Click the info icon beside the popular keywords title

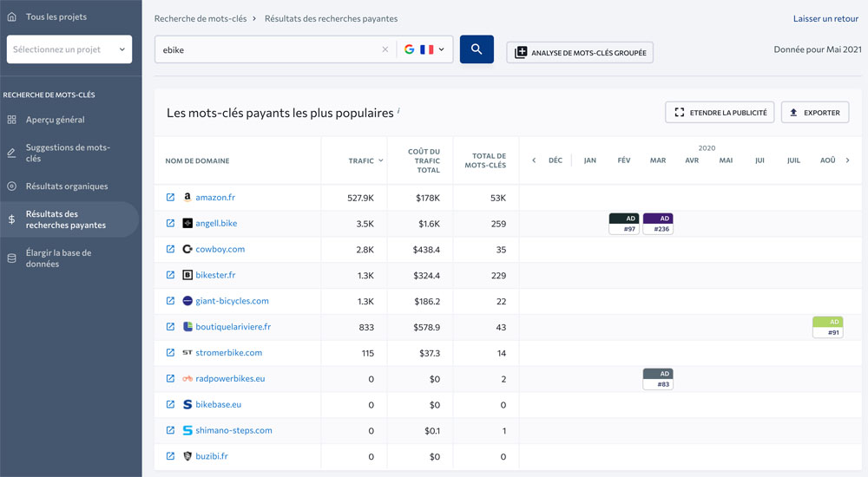[398, 110]
